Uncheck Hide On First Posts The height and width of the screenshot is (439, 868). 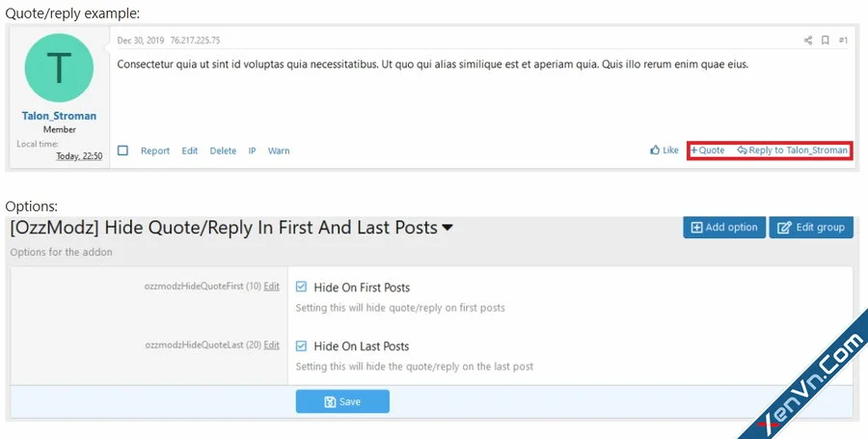click(x=301, y=287)
